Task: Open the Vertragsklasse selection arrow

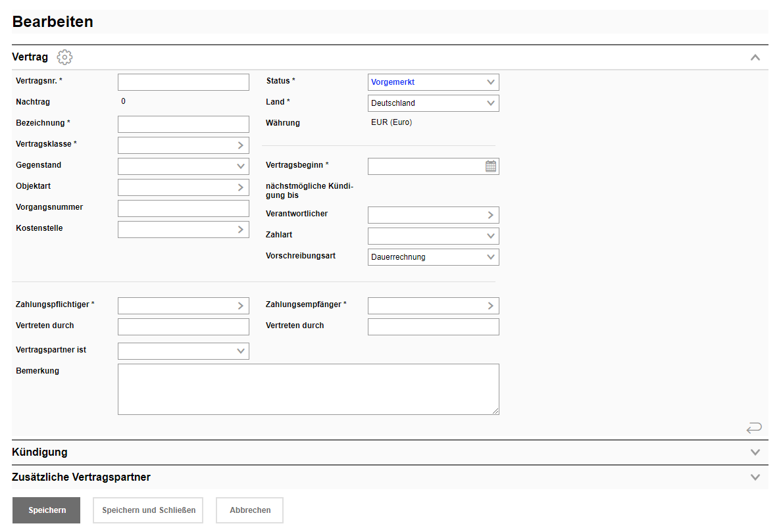Action: [241, 145]
